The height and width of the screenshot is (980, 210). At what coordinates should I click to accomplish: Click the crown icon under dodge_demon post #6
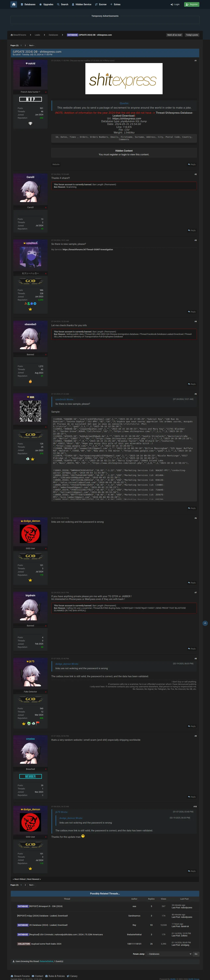click(x=30, y=580)
